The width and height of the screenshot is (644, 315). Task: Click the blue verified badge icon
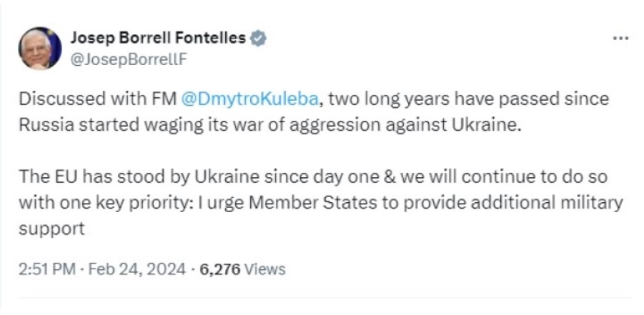[259, 38]
